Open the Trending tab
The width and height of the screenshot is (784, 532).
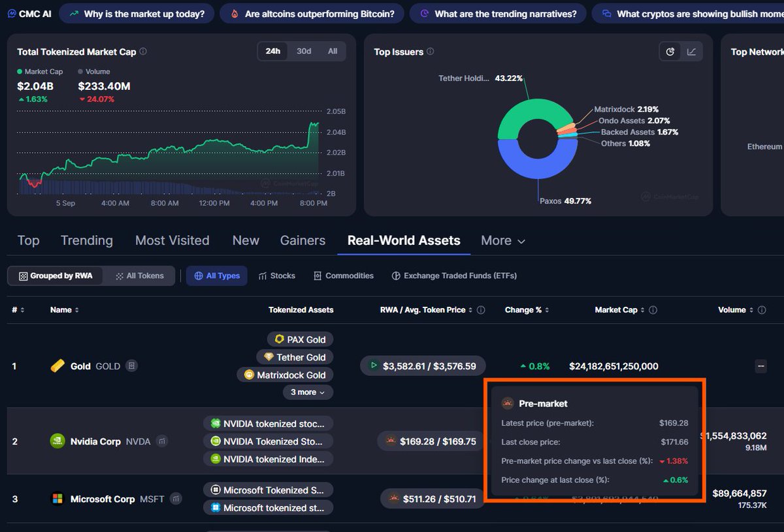point(87,241)
